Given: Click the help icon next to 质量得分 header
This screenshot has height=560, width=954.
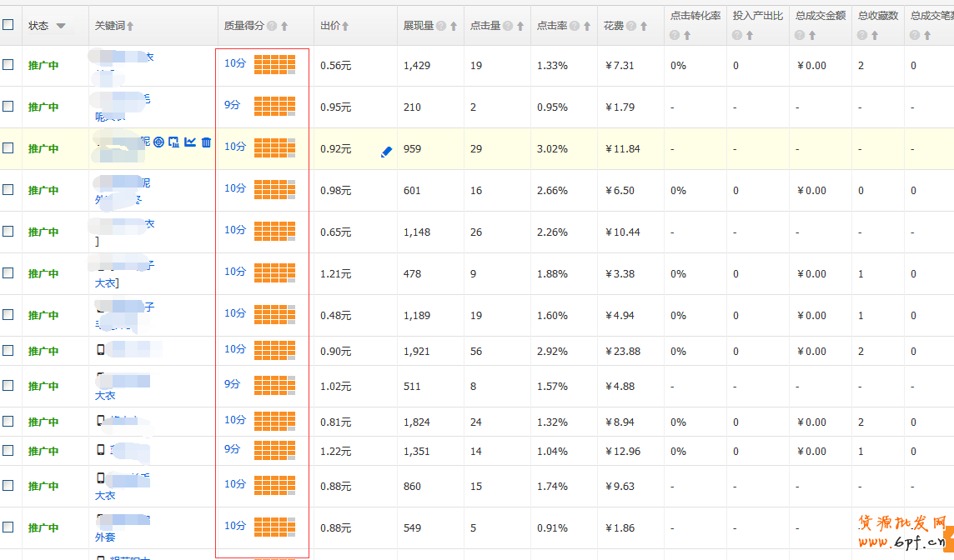Looking at the screenshot, I should coord(272,26).
